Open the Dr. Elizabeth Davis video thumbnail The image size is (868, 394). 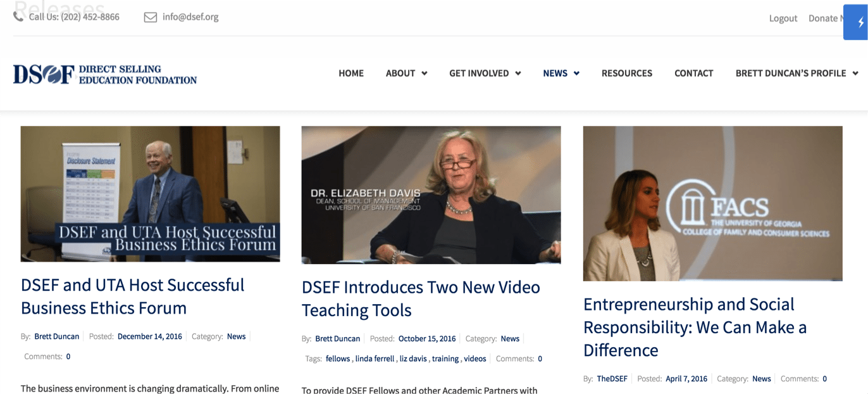point(431,195)
